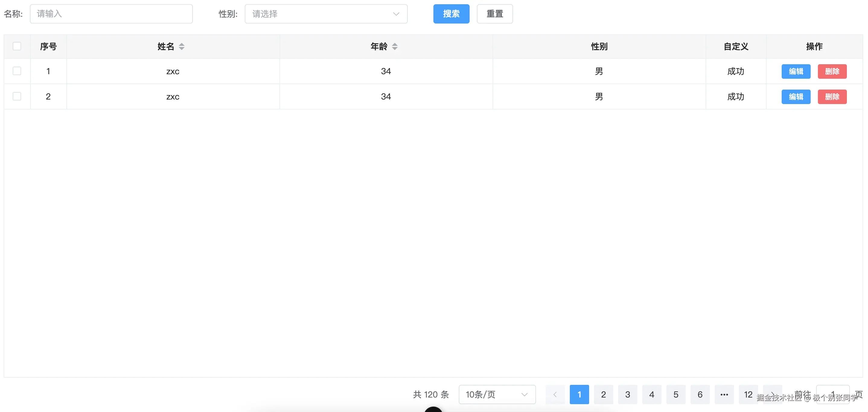Jump to last page 12
The height and width of the screenshot is (412, 868).
tap(748, 395)
